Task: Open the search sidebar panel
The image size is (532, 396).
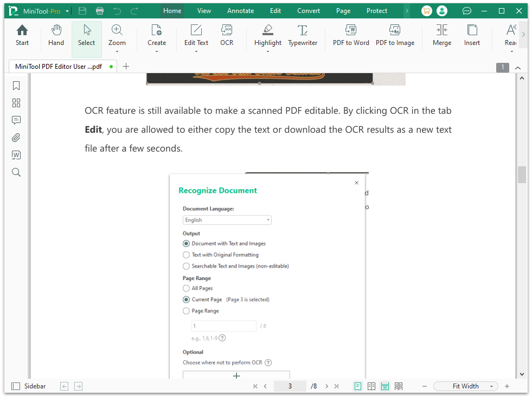Action: click(x=16, y=172)
